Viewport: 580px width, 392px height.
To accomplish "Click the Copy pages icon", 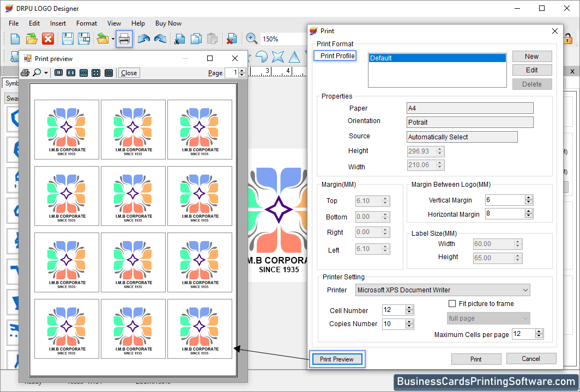I will pos(196,39).
